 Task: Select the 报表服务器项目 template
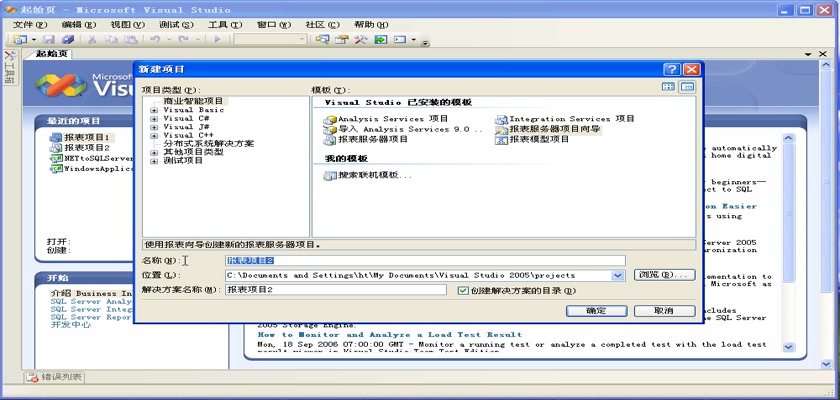tap(366, 139)
